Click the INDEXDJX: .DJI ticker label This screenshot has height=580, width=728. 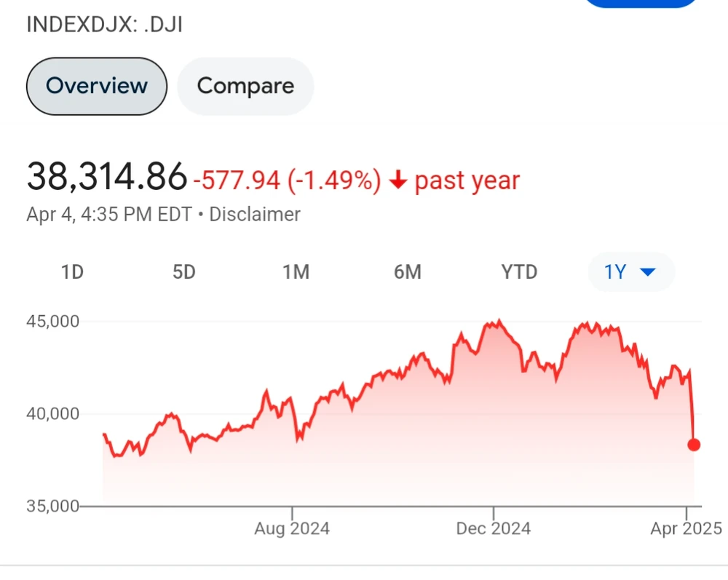104,25
